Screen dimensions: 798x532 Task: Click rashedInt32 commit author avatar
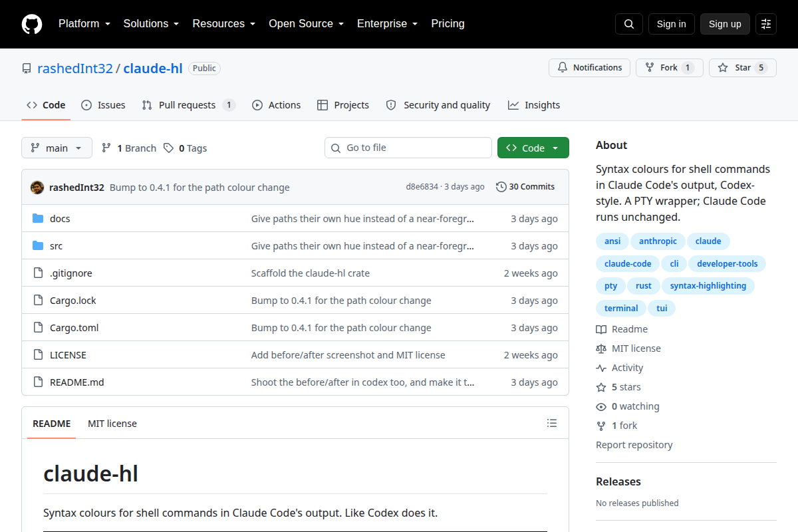click(x=37, y=187)
